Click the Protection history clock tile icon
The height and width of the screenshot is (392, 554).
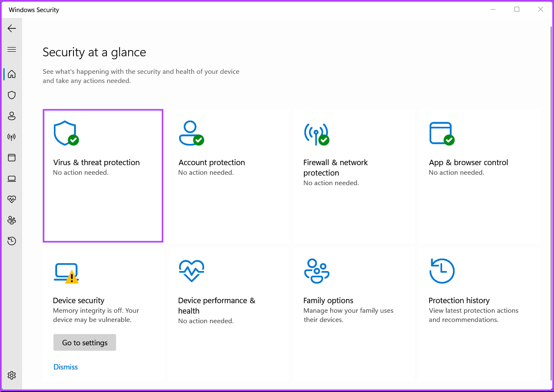[x=442, y=271]
